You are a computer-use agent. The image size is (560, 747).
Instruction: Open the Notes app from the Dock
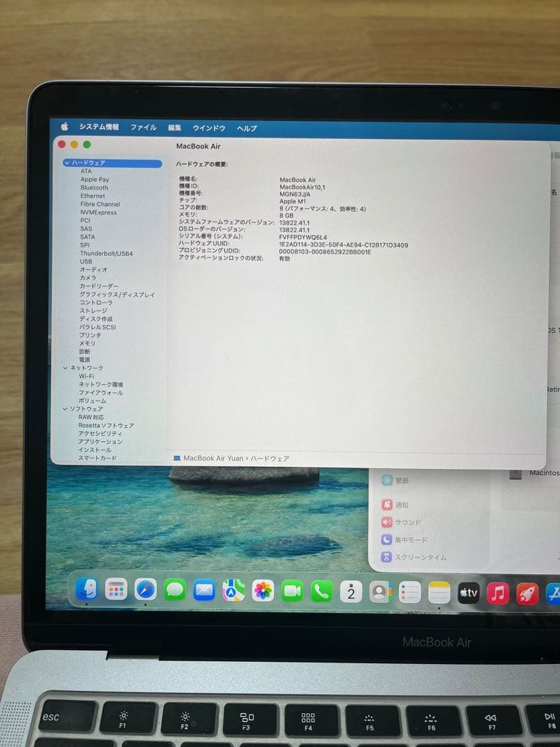tap(438, 593)
